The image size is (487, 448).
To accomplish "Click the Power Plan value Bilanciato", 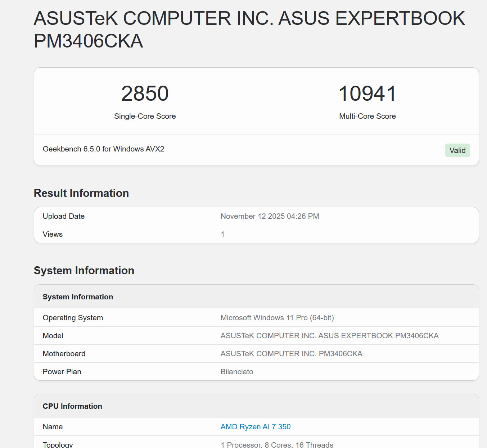I will (x=237, y=372).
